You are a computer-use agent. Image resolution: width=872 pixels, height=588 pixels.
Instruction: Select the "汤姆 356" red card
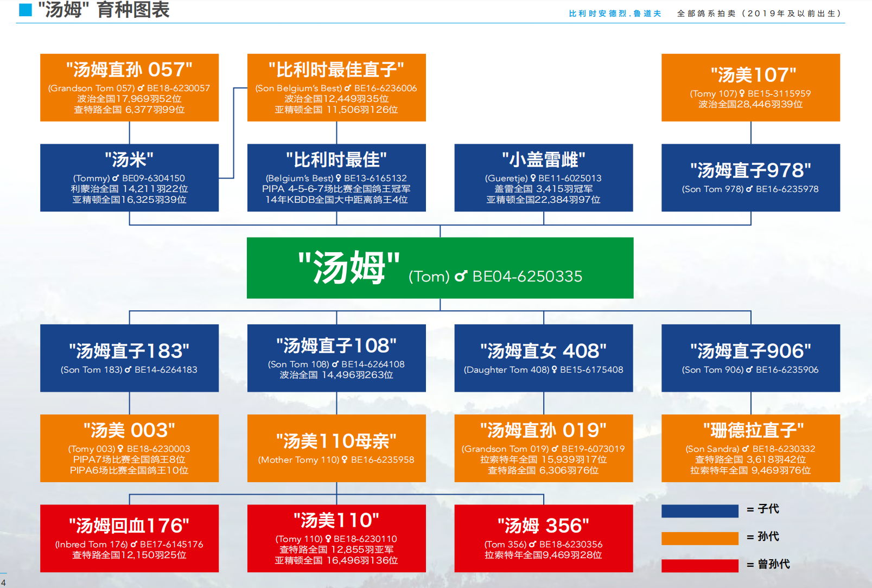click(544, 538)
